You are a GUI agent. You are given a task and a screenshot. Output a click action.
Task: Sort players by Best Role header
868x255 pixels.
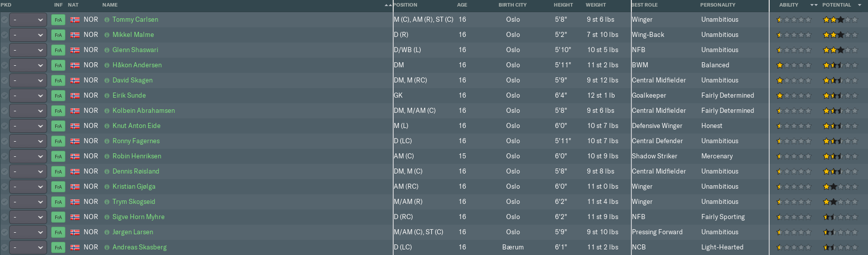[x=645, y=5]
